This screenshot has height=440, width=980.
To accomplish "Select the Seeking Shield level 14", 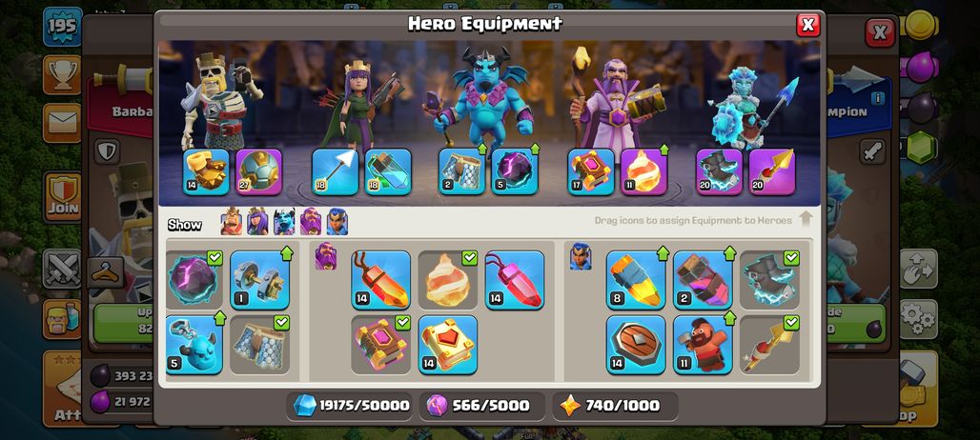I will point(636,345).
